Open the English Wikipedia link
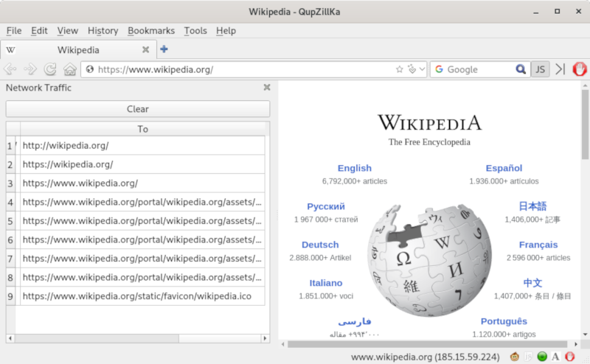 click(355, 168)
